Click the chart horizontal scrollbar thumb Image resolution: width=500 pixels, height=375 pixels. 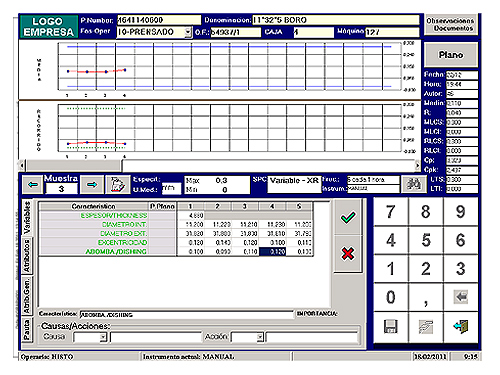pyautogui.click(x=74, y=165)
